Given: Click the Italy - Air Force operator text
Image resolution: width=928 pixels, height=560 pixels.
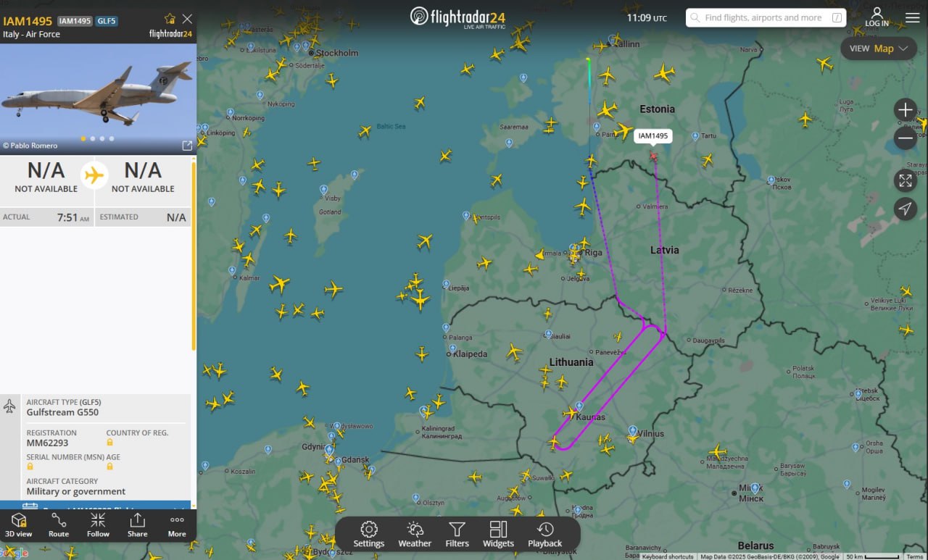Looking at the screenshot, I should pos(31,34).
